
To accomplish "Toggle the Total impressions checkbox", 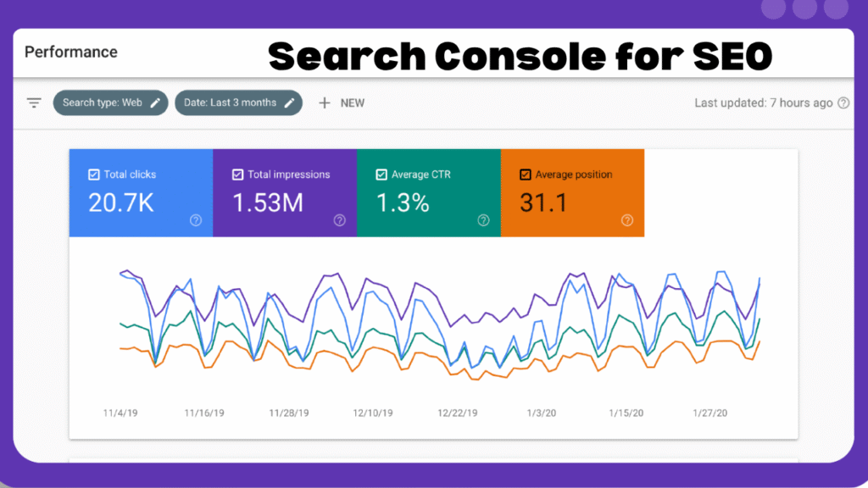I will pyautogui.click(x=237, y=175).
